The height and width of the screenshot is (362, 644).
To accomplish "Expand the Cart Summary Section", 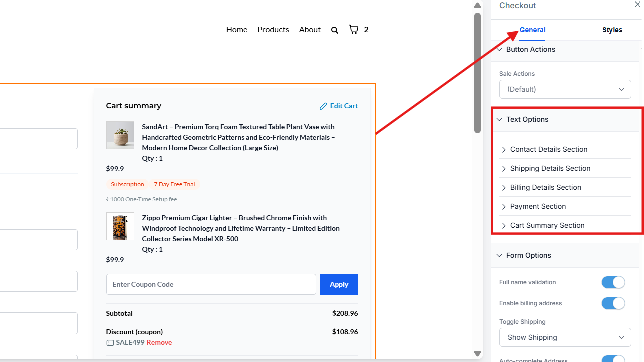I will [547, 225].
